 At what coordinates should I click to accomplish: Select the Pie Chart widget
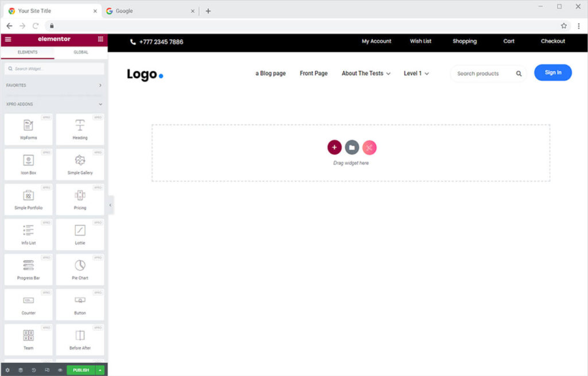coord(80,269)
